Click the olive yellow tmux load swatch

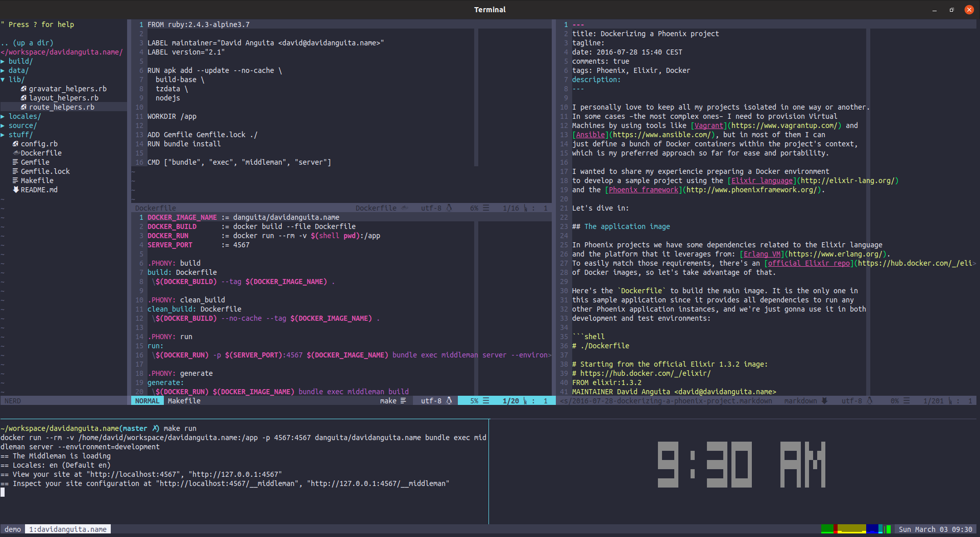[851, 529]
